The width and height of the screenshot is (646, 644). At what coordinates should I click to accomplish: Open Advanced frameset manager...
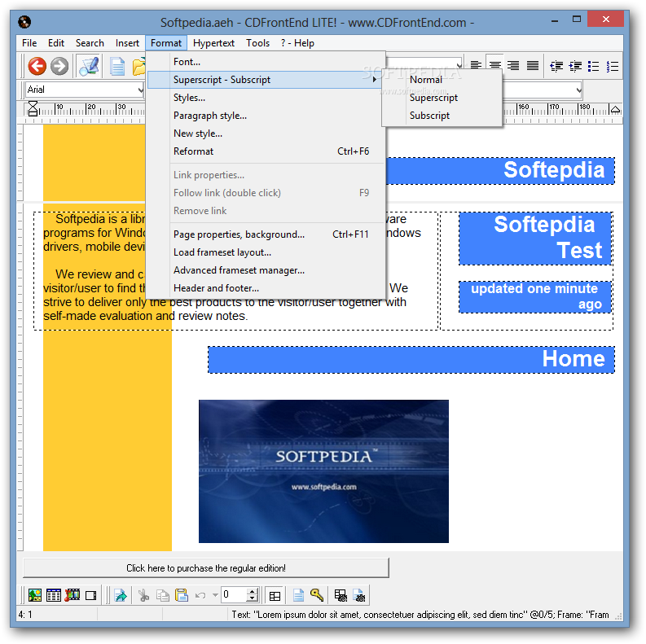[266, 270]
